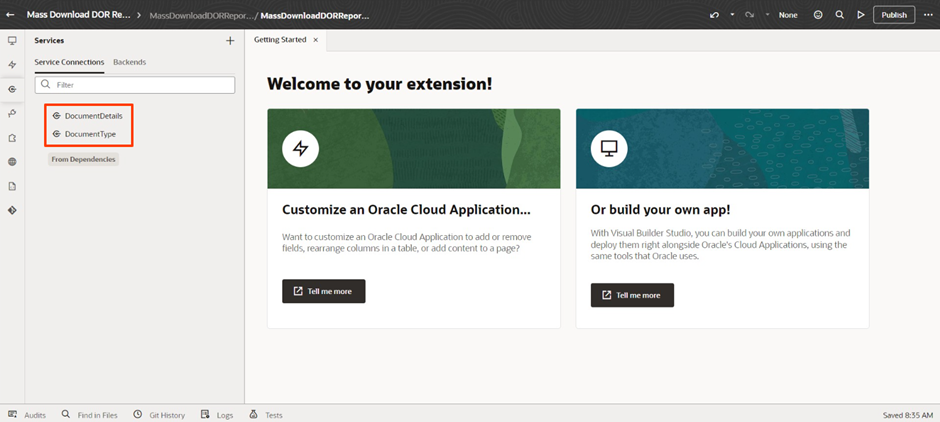Open the Undo history dropdown arrow
940x422 pixels.
(732, 15)
